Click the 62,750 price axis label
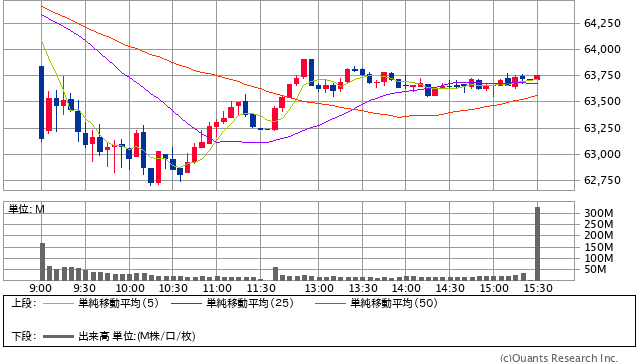This screenshot has width=638, height=362. [x=602, y=180]
